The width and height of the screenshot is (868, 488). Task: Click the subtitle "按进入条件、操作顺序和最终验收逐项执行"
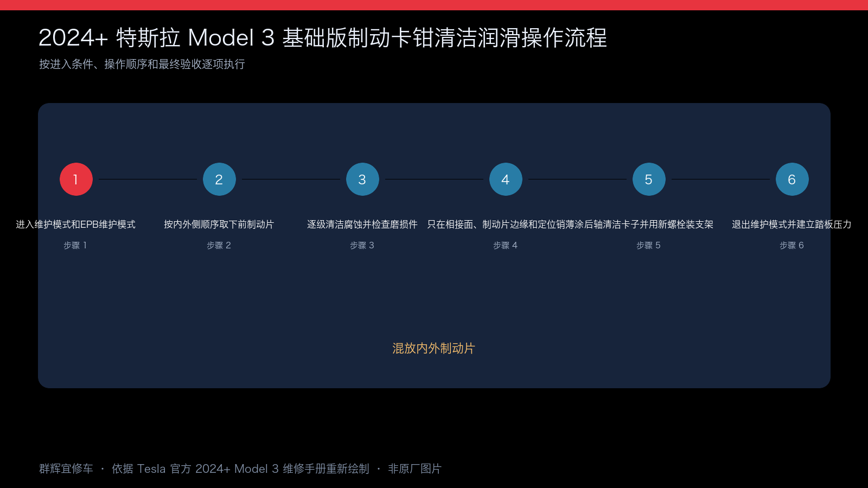click(x=142, y=64)
